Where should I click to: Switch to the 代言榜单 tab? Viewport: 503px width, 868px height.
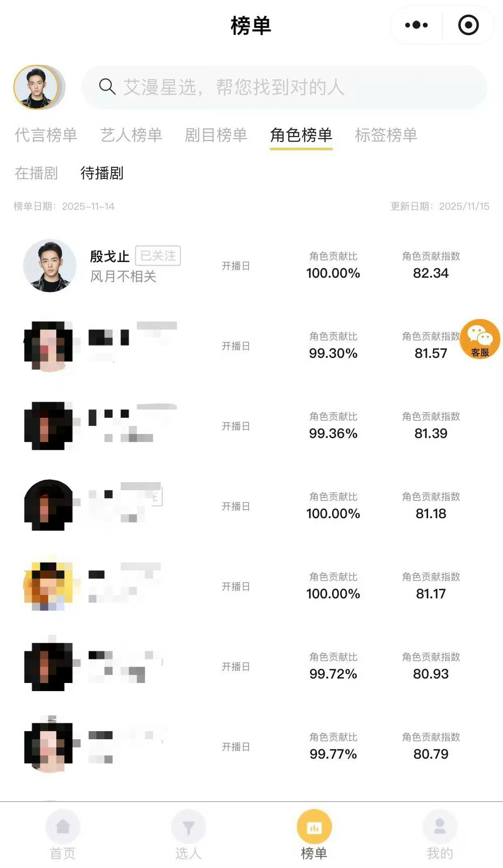click(x=46, y=135)
